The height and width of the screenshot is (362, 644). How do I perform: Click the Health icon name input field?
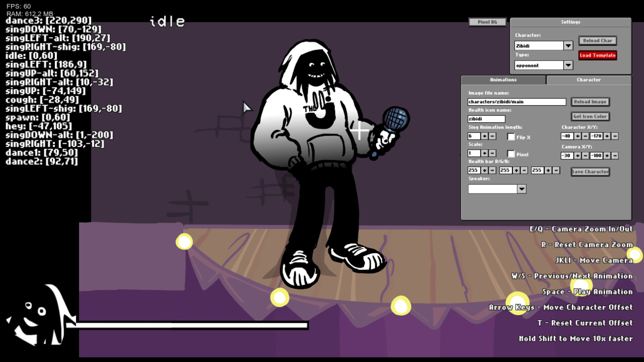pos(486,119)
